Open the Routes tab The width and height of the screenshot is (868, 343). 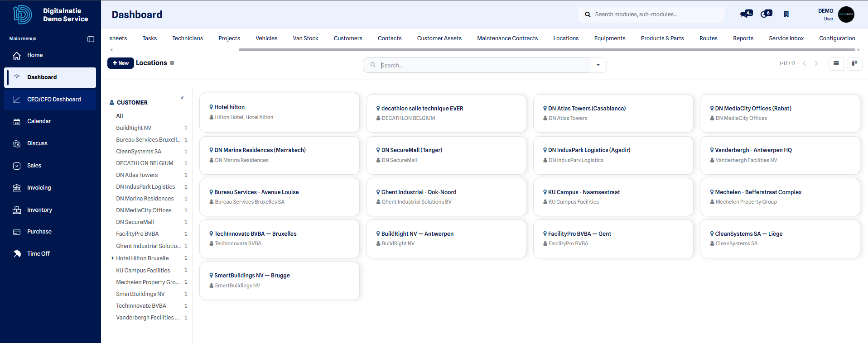tap(709, 38)
